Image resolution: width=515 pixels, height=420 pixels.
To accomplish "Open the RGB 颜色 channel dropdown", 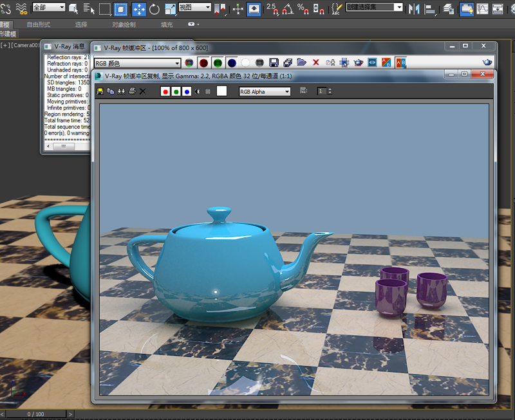I will point(137,63).
